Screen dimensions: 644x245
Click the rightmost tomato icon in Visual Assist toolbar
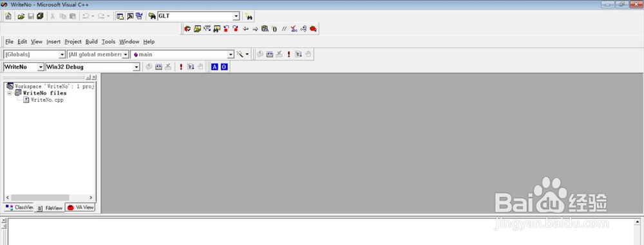313,29
